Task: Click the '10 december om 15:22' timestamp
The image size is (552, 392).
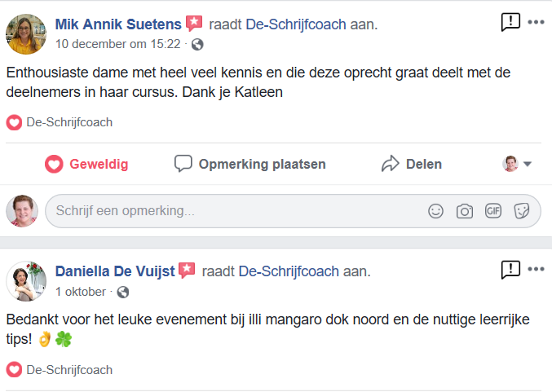Action: pyautogui.click(x=119, y=44)
